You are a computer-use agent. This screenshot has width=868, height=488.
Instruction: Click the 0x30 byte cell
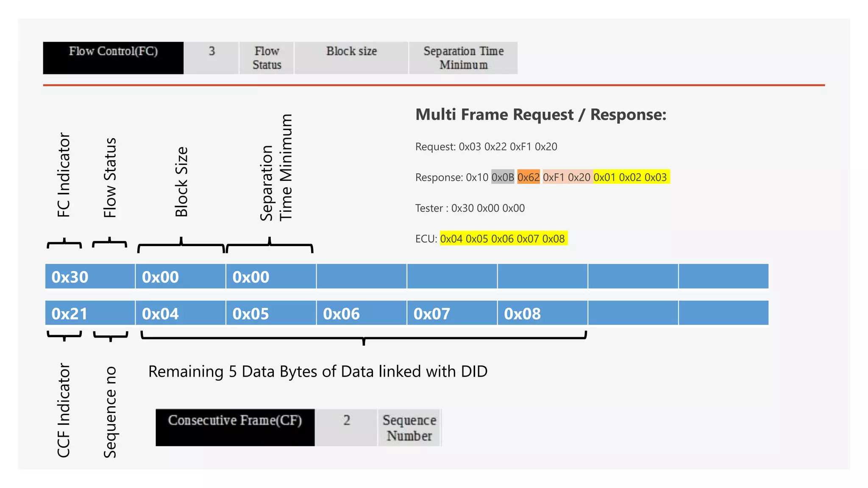pos(90,277)
